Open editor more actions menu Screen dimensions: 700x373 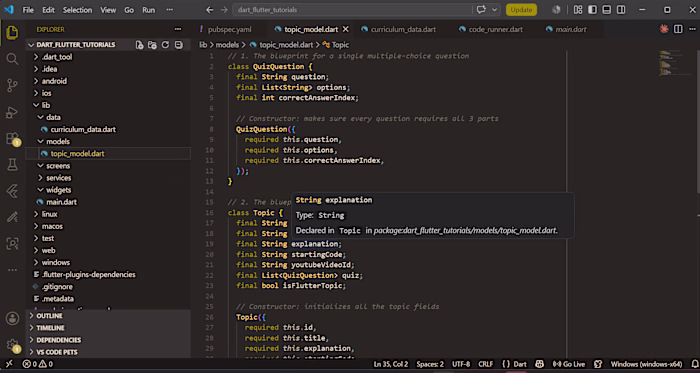(x=692, y=29)
